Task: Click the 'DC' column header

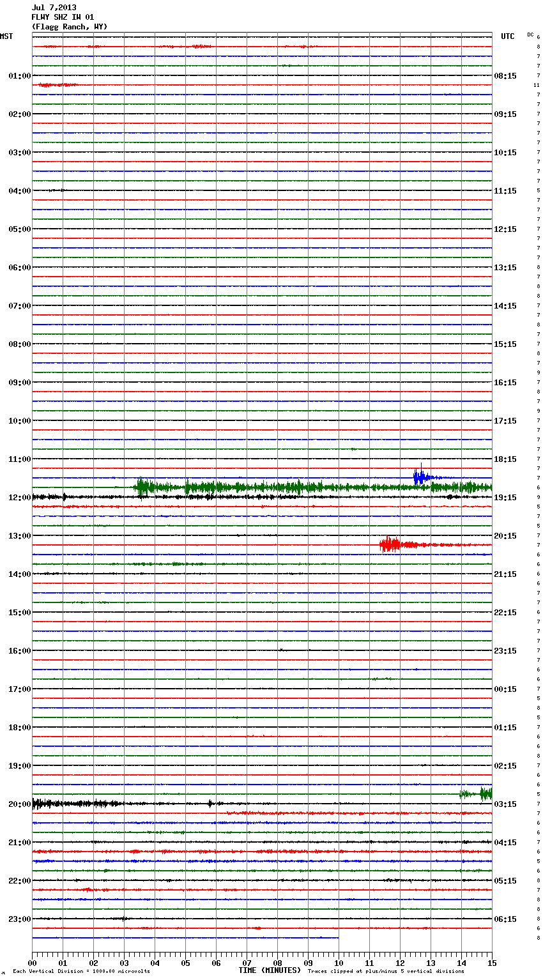Action: coord(530,34)
